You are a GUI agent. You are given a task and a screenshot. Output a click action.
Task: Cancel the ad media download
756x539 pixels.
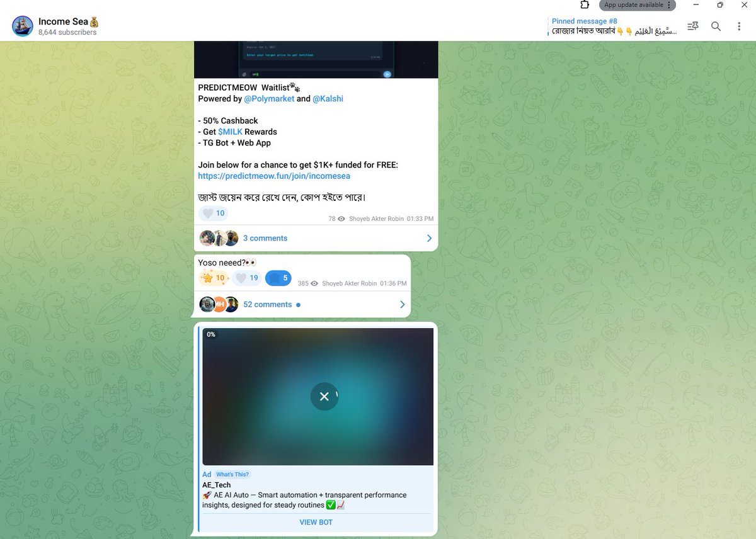(x=324, y=396)
